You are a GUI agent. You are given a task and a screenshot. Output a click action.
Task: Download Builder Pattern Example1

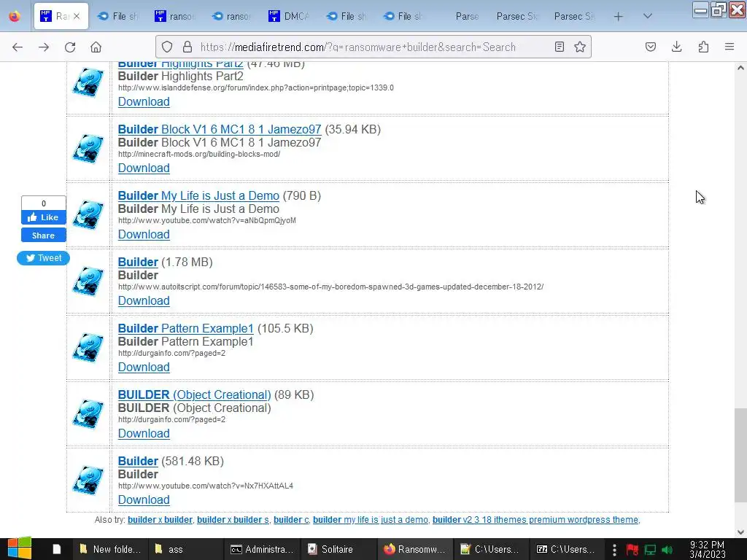pos(144,367)
